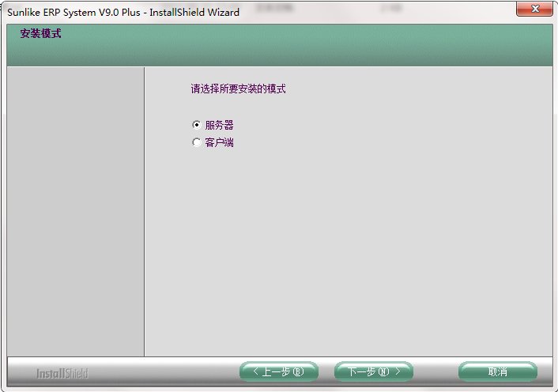Close the InstallShield Wizard window
The width and height of the screenshot is (558, 392).
coord(533,9)
